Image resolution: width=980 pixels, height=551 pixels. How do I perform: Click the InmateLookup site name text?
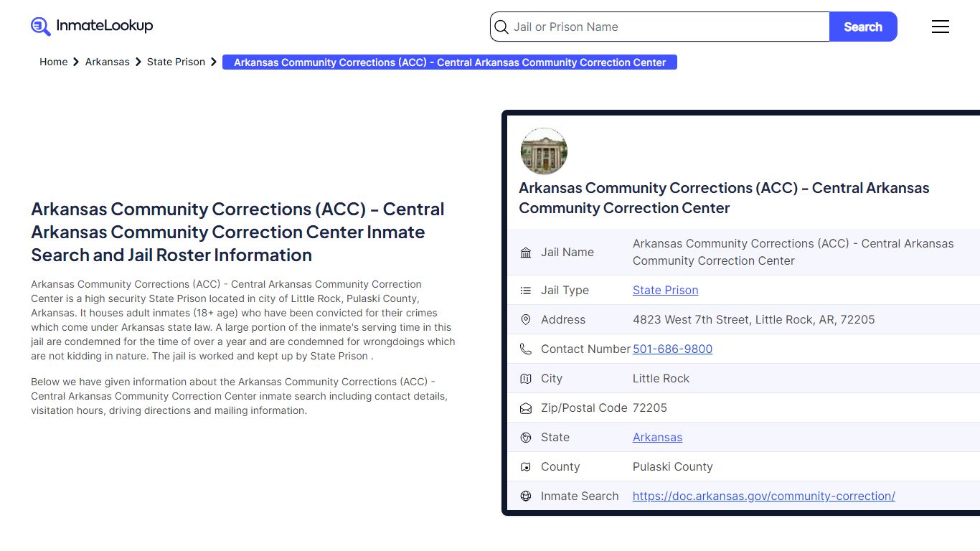105,26
